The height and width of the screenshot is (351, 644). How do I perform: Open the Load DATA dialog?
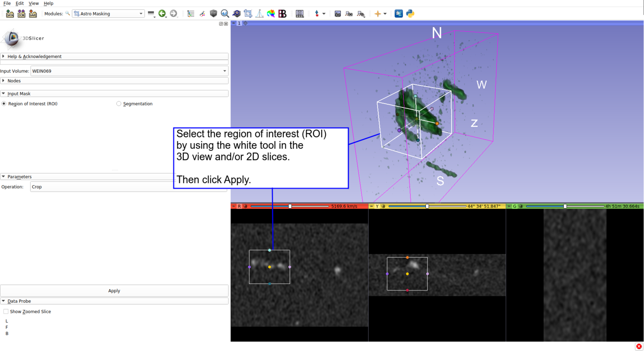(x=9, y=13)
